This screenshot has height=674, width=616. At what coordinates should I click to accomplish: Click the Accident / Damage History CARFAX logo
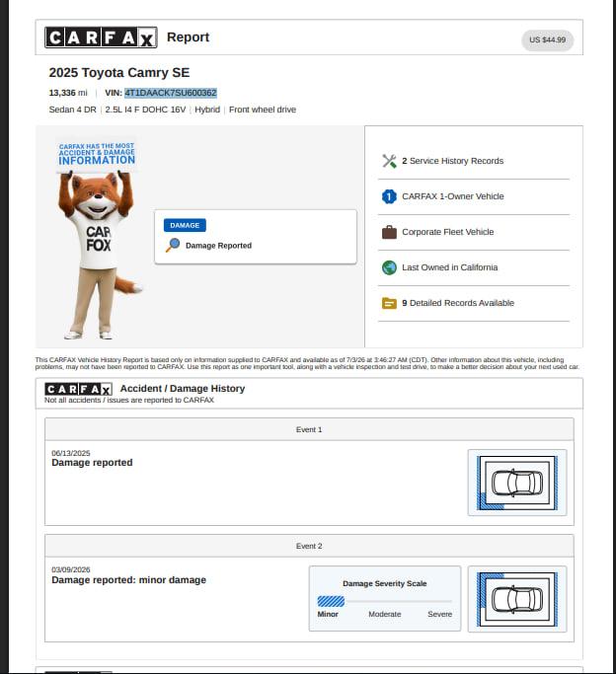point(78,389)
